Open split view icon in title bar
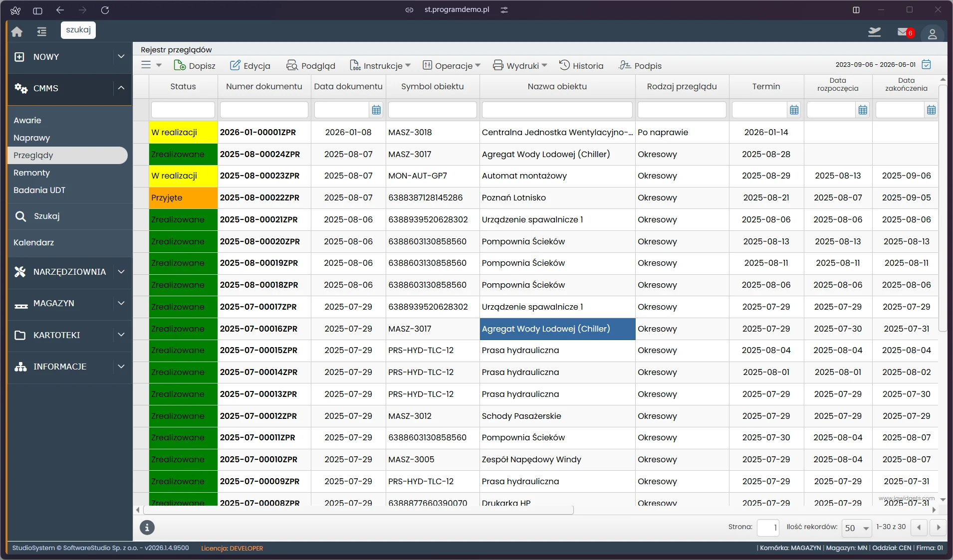953x560 pixels. pyautogui.click(x=856, y=10)
